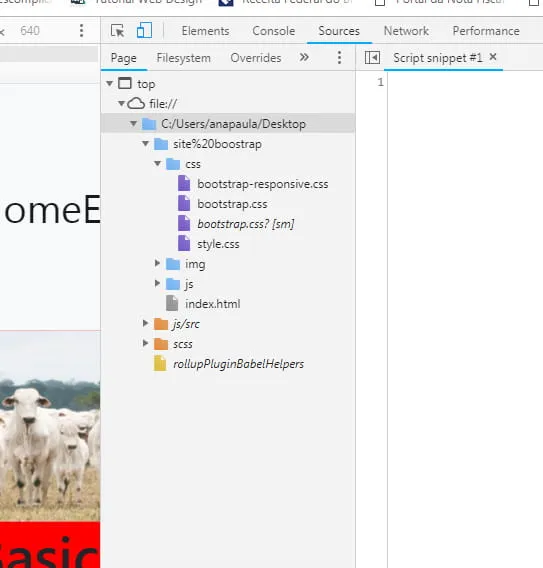Expand the img folder
The height and width of the screenshot is (568, 543).
157,263
